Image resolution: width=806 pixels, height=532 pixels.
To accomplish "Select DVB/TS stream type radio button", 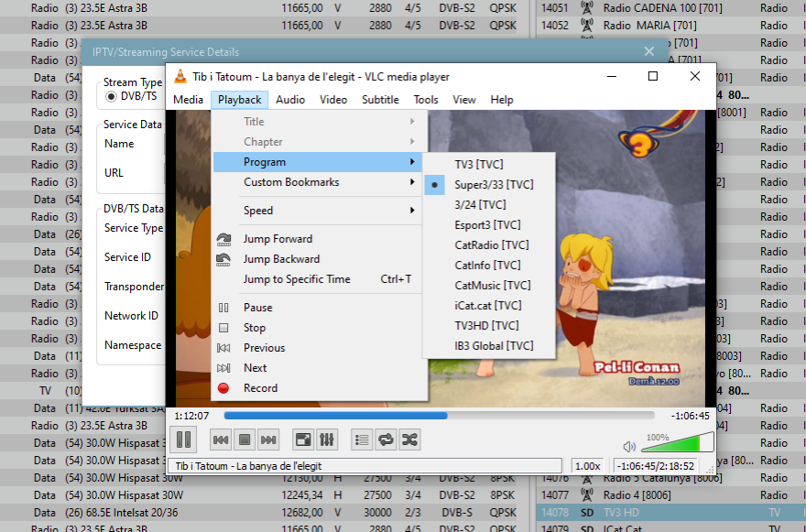I will pos(111,97).
